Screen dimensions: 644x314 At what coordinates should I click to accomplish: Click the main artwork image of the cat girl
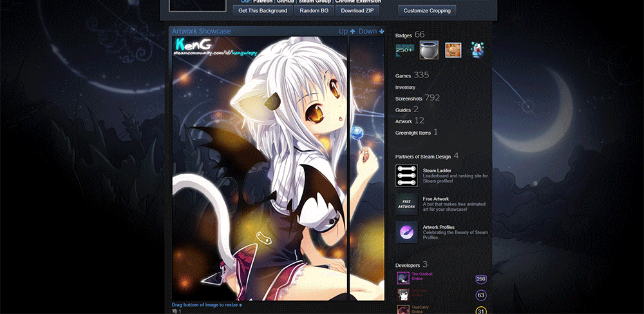coord(260,168)
